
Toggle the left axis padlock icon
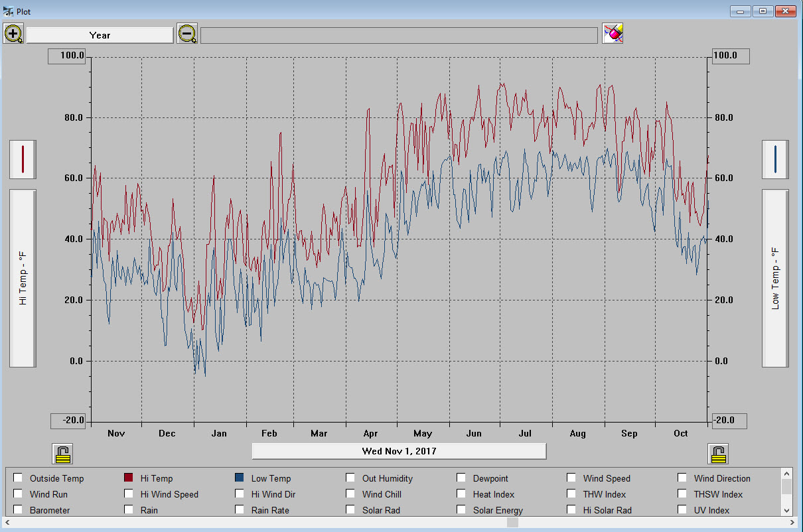click(62, 454)
